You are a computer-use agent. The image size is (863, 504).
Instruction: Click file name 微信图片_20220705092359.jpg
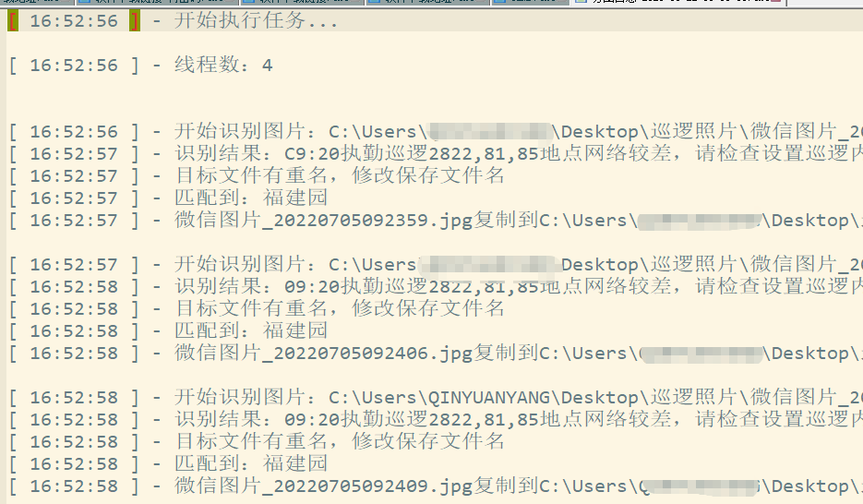pyautogui.click(x=324, y=221)
